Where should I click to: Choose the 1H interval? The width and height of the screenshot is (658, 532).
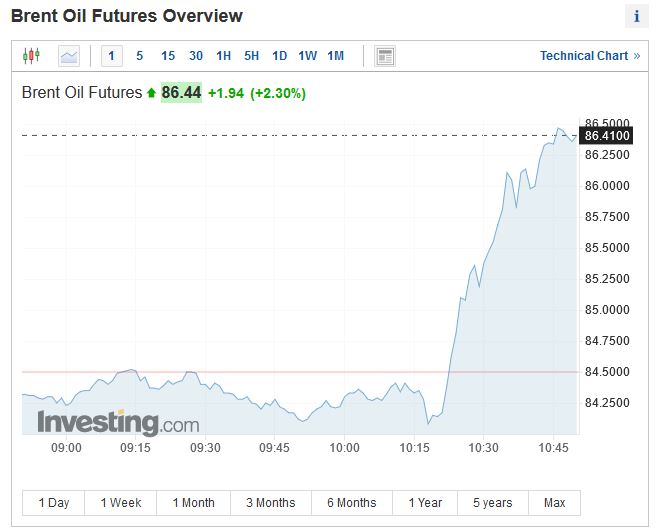[x=224, y=56]
